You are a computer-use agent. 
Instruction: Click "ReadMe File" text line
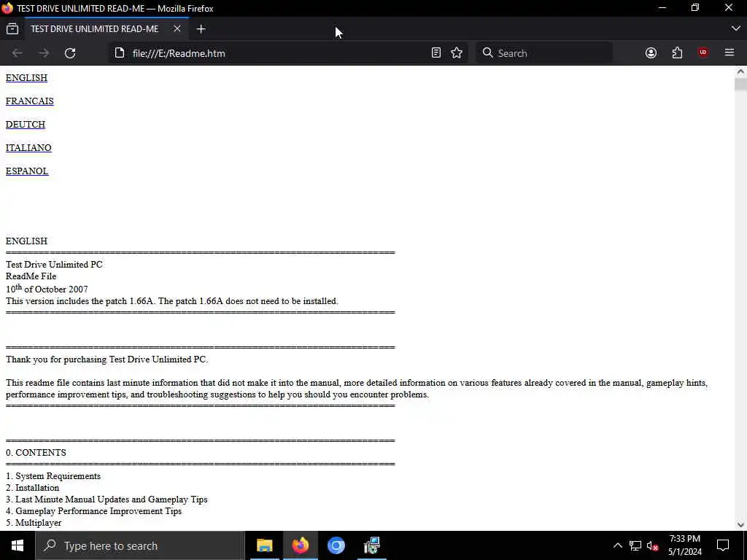[x=31, y=276]
